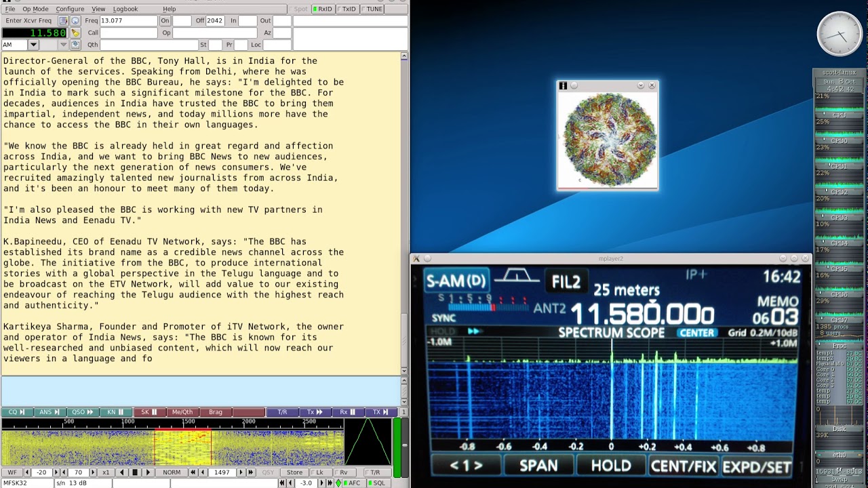The width and height of the screenshot is (868, 488).
Task: Click the small arrow left of the -20 waterfall value
Action: point(27,472)
